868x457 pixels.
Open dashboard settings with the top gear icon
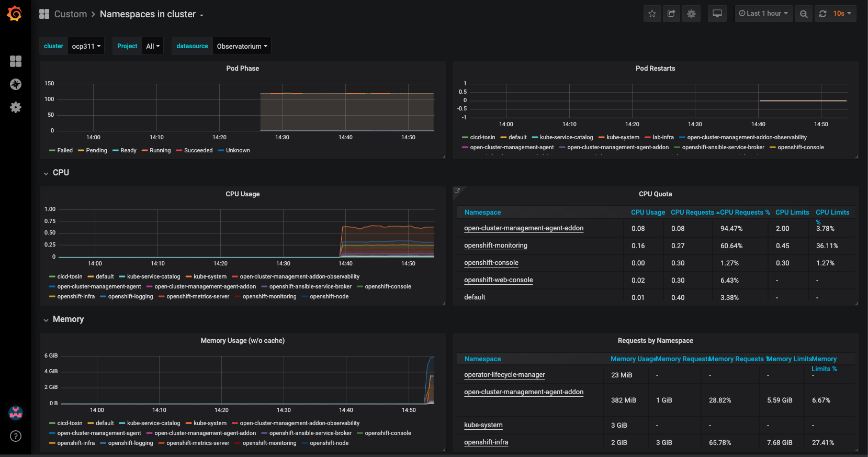pos(691,14)
